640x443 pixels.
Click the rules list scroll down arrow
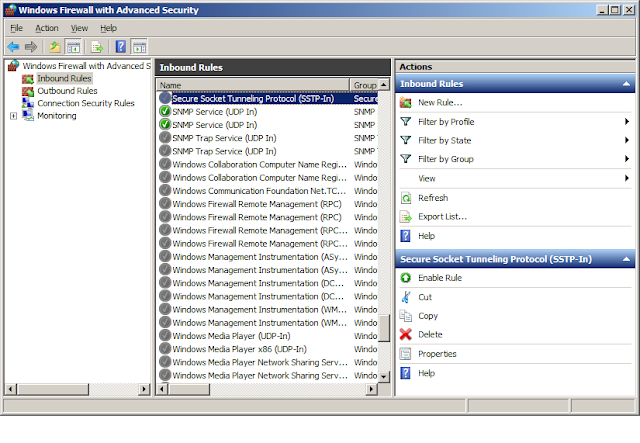coord(384,376)
